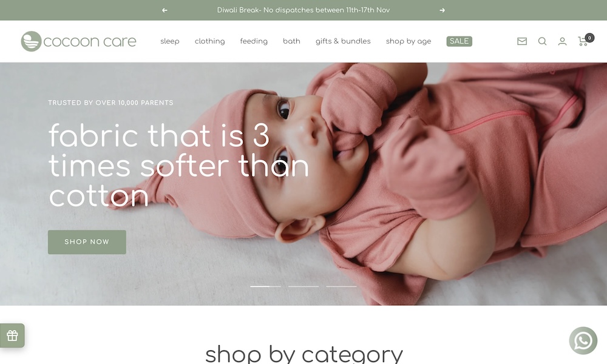Select the third slide indicator

(x=341, y=286)
